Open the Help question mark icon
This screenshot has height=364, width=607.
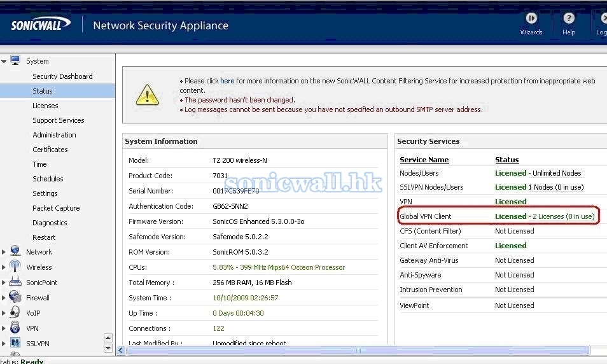click(569, 18)
